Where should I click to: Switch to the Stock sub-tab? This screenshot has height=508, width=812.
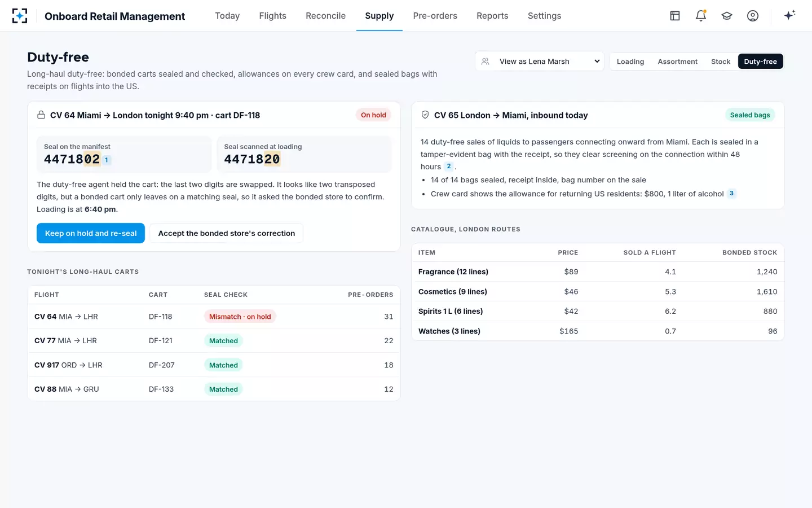click(721, 62)
